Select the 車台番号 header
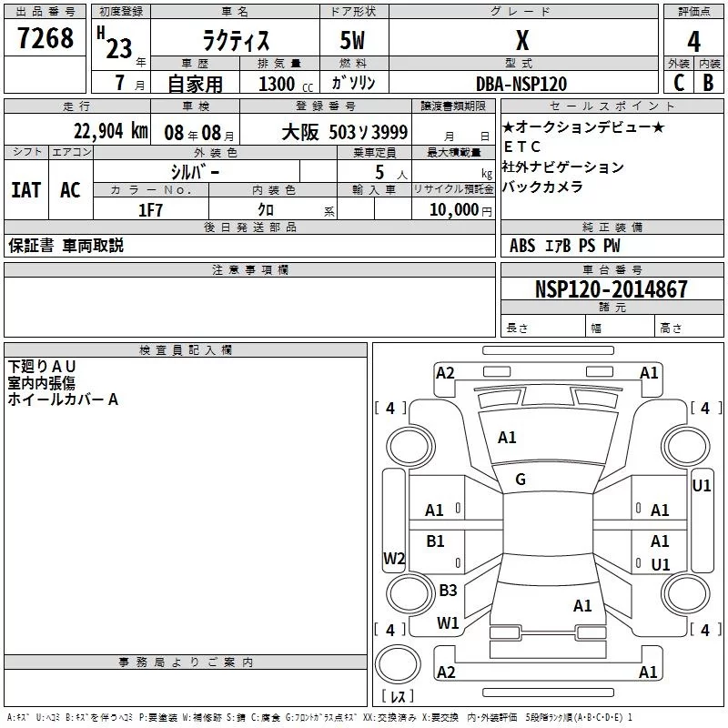 click(612, 269)
